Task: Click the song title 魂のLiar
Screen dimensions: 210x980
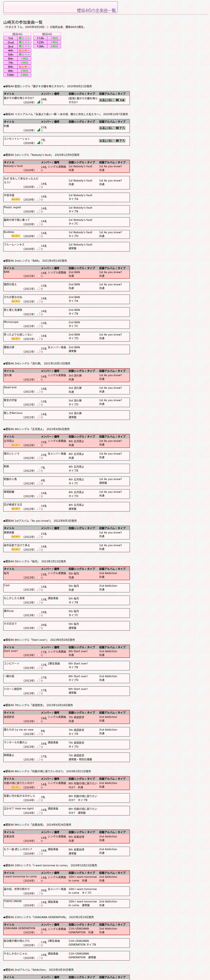Action: [x=9, y=611]
